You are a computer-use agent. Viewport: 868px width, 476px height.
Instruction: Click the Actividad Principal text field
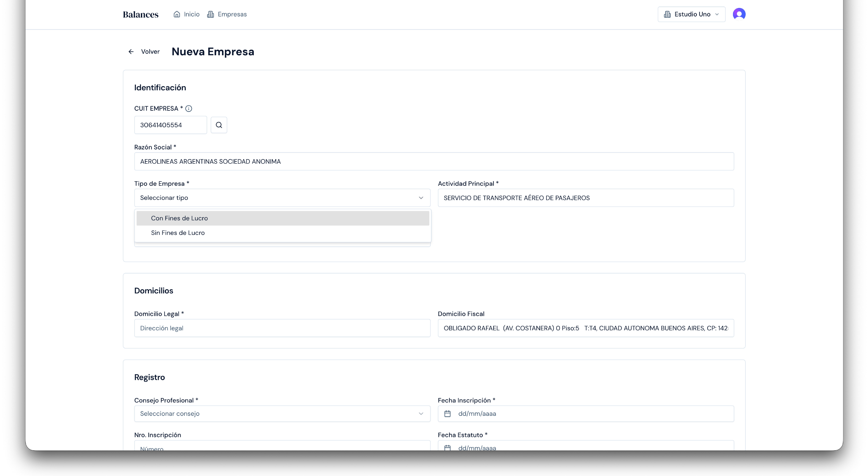click(x=586, y=198)
